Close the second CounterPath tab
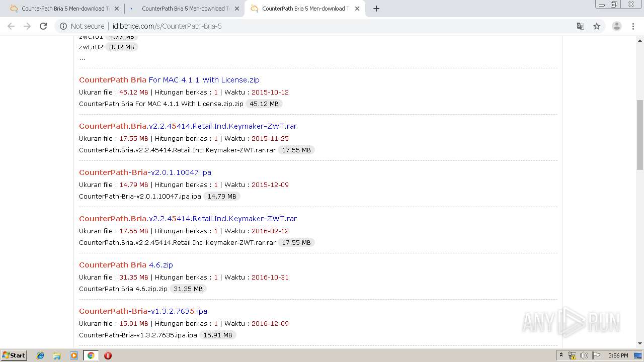This screenshot has width=644, height=362. [x=237, y=9]
